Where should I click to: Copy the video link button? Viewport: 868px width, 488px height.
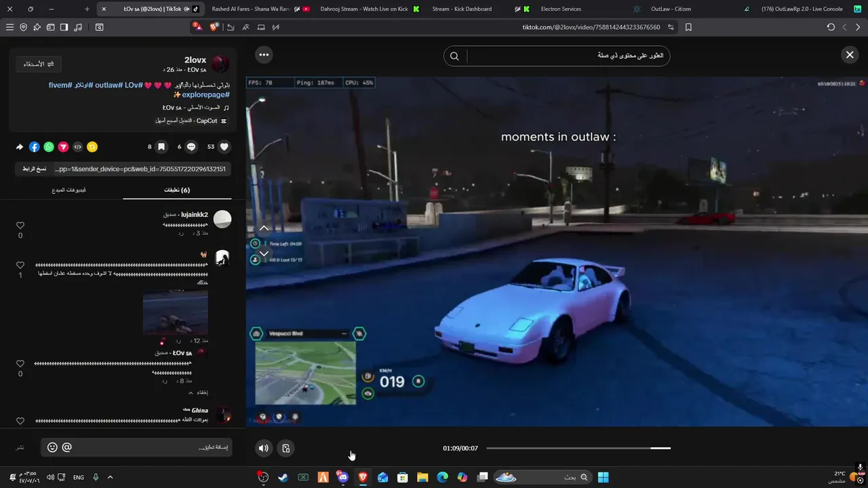[35, 169]
